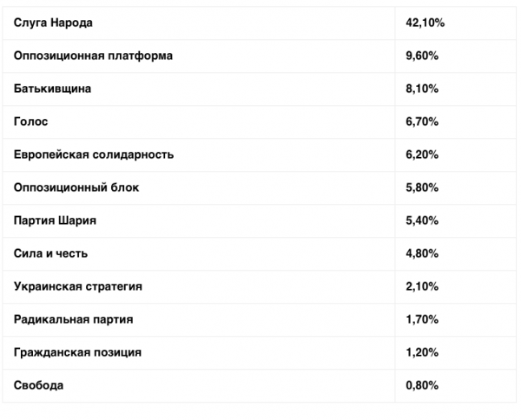This screenshot has height=420, width=521.
Task: Select the 42,10% value cell
Action: point(425,23)
